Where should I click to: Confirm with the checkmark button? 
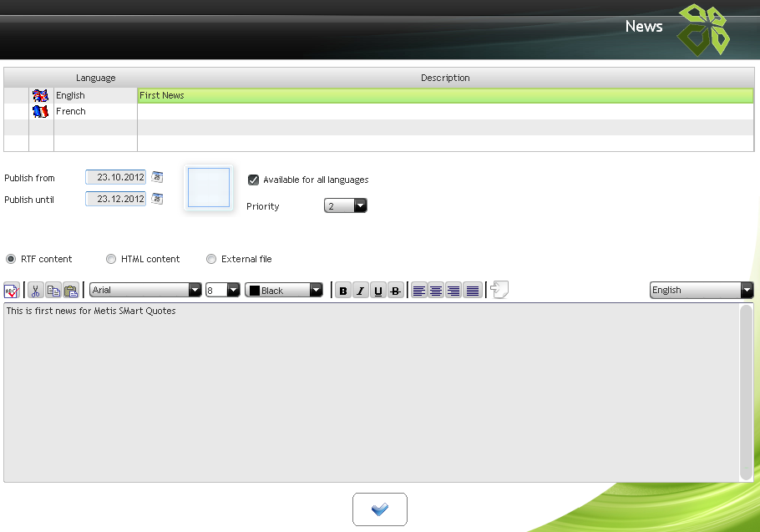(380, 509)
